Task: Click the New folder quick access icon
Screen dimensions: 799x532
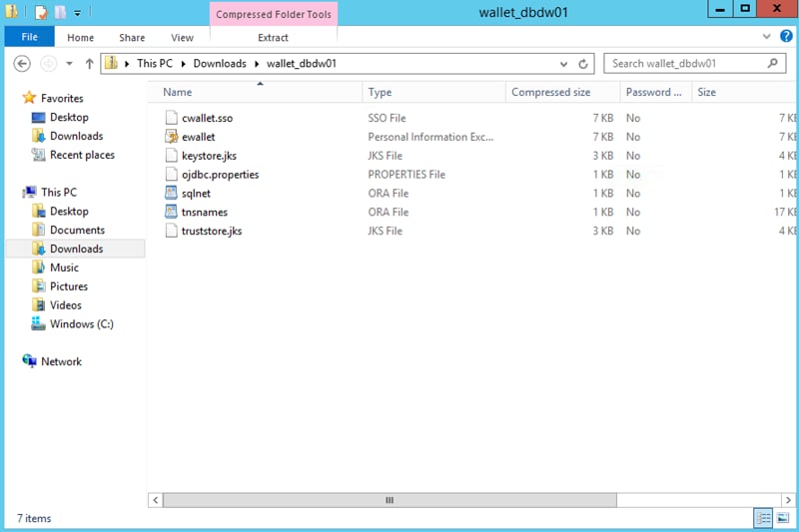Action: [60, 12]
